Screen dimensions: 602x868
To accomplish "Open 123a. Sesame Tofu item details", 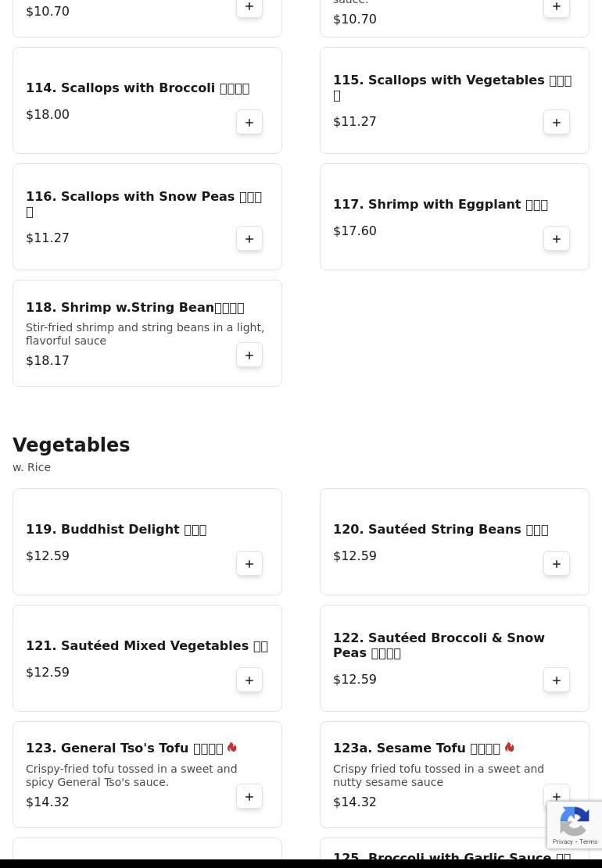I will pos(416,748).
